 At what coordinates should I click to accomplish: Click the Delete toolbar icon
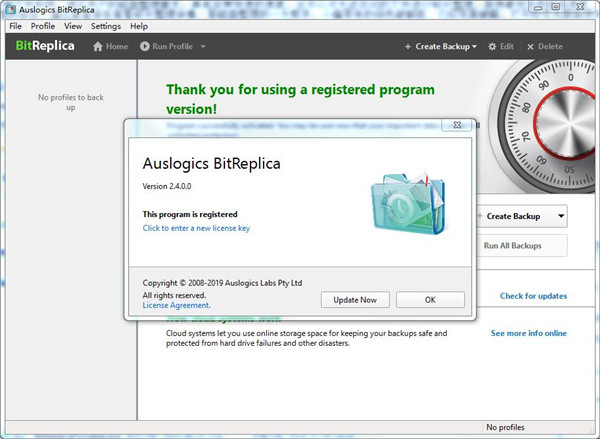530,47
